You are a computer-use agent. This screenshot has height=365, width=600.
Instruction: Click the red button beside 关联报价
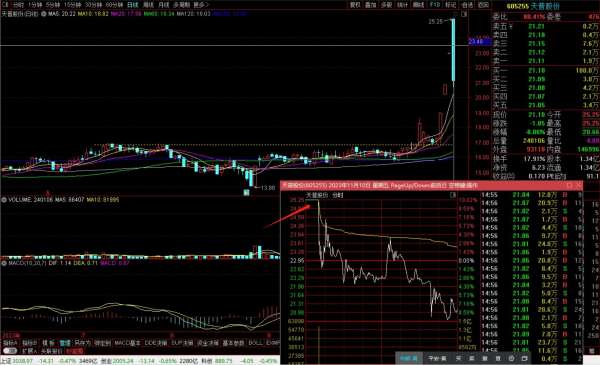click(x=74, y=350)
